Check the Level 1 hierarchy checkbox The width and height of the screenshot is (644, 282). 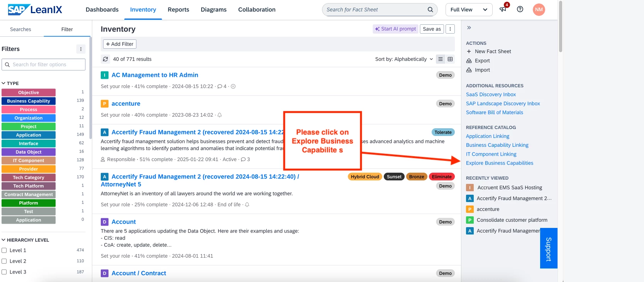click(x=4, y=250)
